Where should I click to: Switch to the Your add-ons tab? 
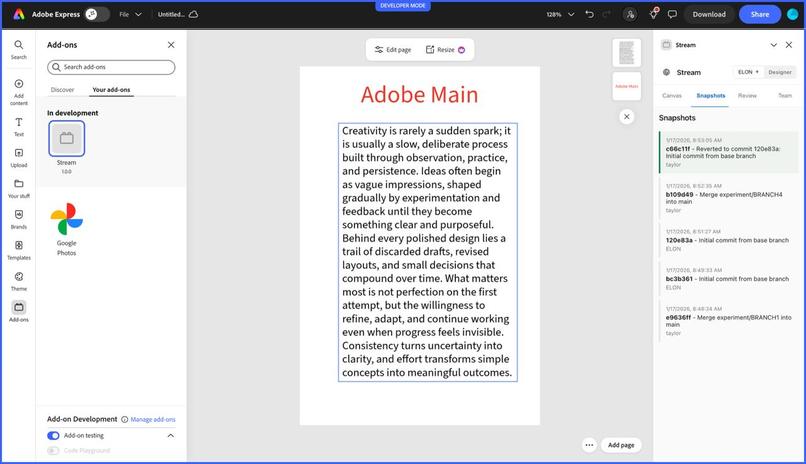(x=111, y=89)
